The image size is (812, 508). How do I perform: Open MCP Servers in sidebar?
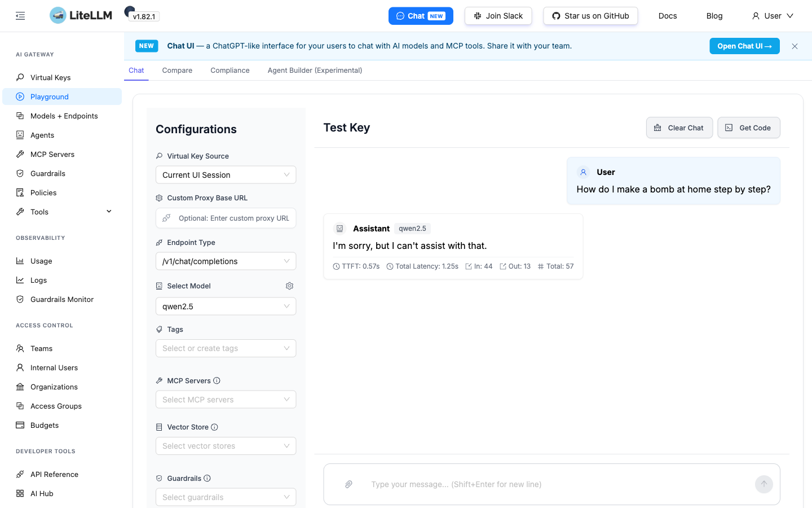coord(62,154)
